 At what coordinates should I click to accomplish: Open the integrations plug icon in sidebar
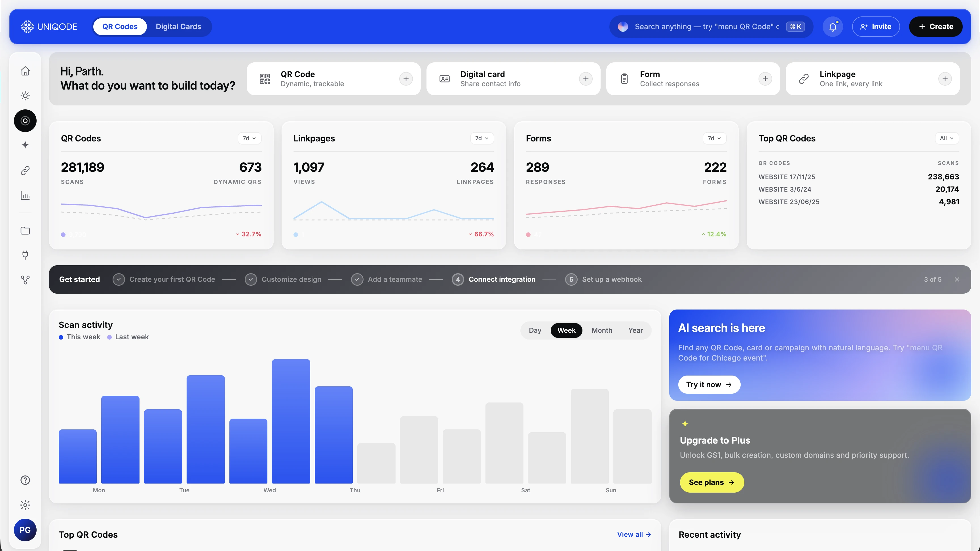pyautogui.click(x=25, y=255)
